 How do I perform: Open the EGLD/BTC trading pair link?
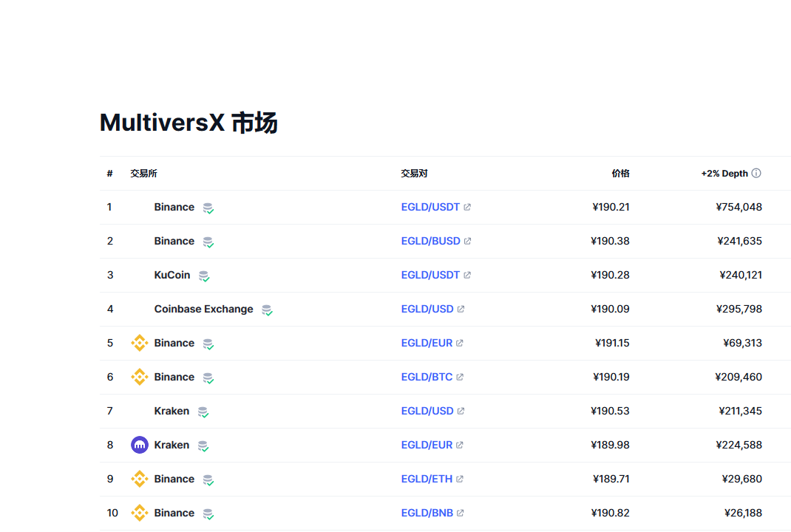(x=427, y=377)
